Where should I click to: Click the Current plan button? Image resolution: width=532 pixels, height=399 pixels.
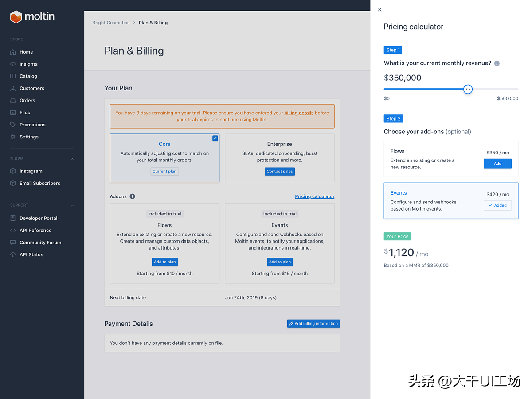[164, 172]
